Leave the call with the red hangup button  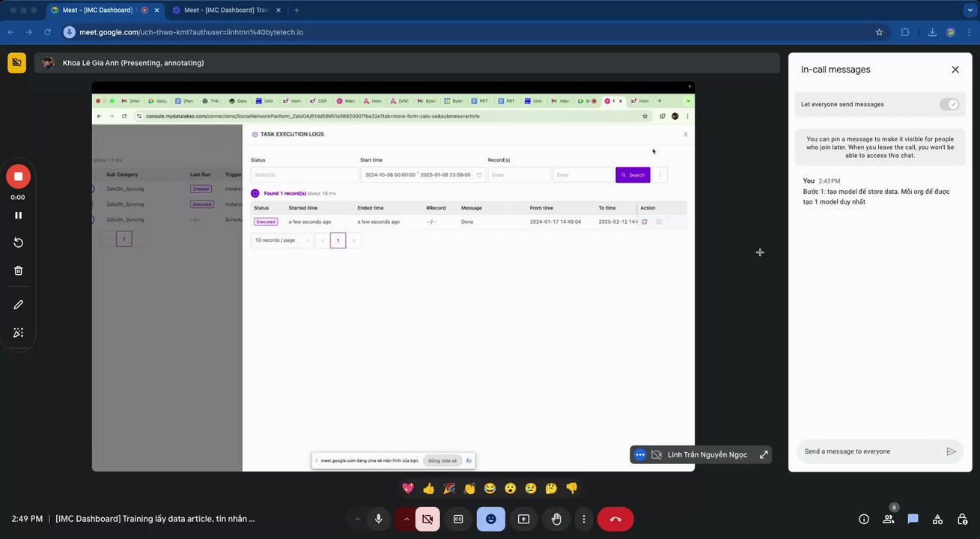pyautogui.click(x=615, y=519)
